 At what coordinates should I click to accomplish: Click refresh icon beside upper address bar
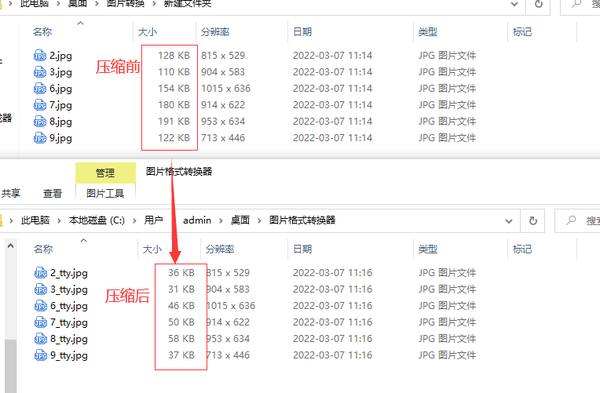[x=538, y=5]
